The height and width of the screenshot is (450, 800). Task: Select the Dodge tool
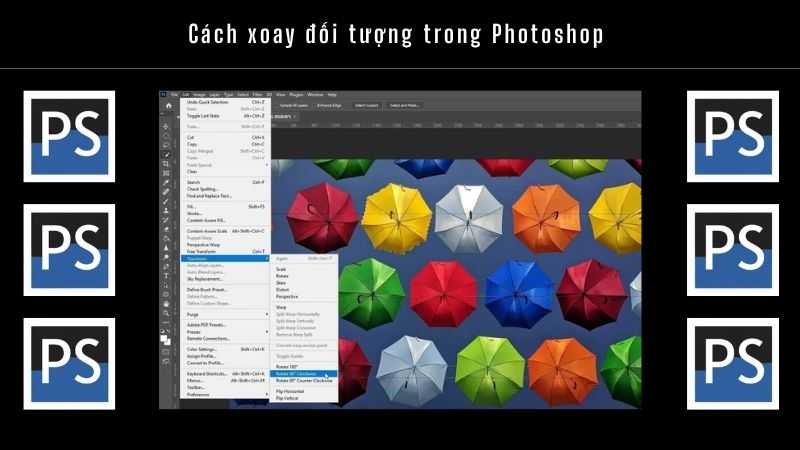coord(166,257)
